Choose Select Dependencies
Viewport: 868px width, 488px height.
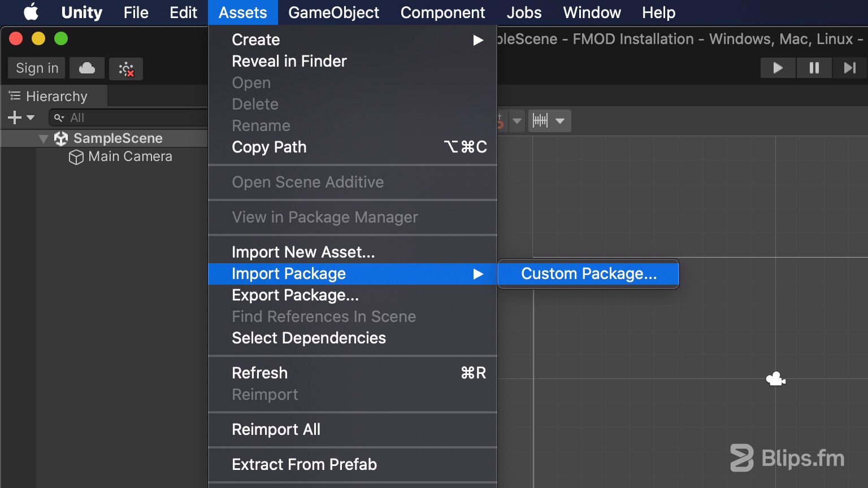353,338
